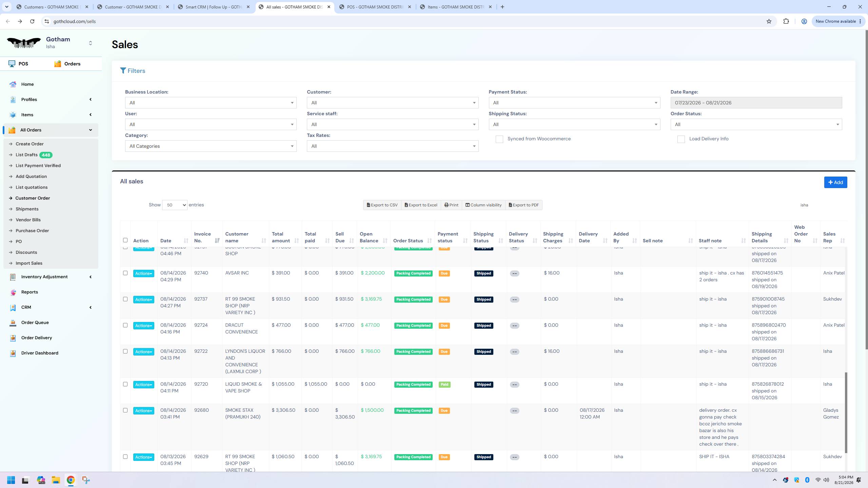Open the Payment Status dropdown
Screen dimensions: 868x488
click(x=574, y=103)
